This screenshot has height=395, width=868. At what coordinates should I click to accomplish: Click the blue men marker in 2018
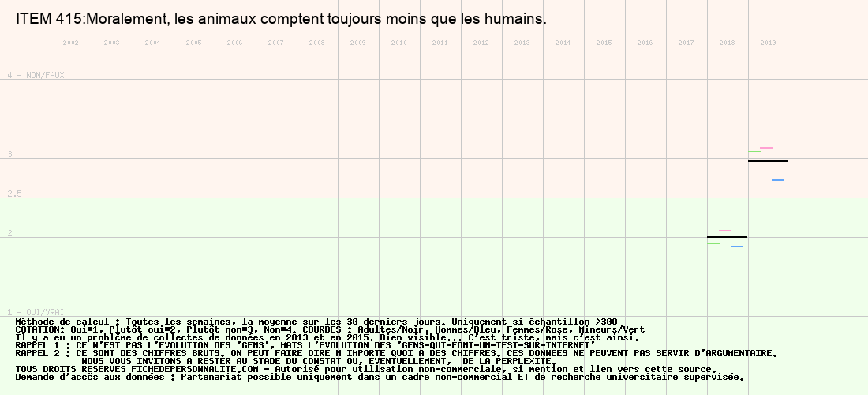[x=737, y=246]
